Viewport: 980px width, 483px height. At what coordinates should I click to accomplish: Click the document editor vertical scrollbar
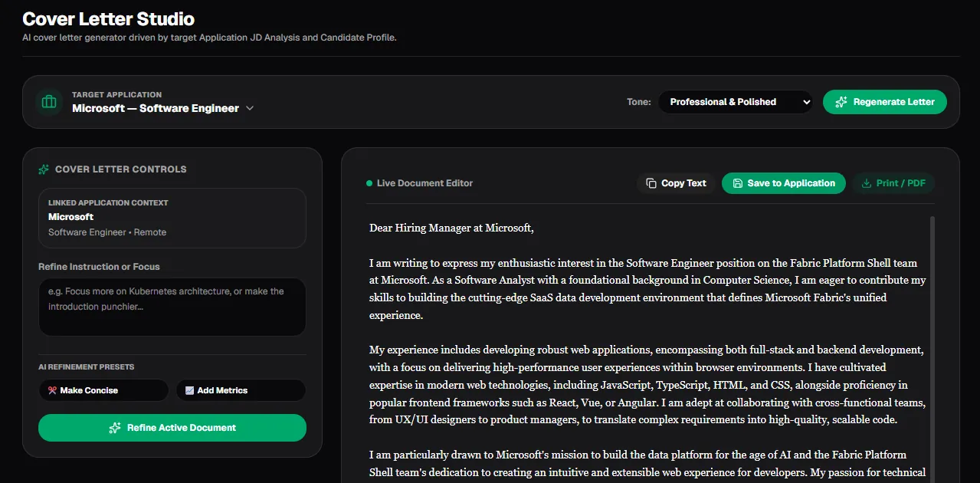(x=932, y=349)
